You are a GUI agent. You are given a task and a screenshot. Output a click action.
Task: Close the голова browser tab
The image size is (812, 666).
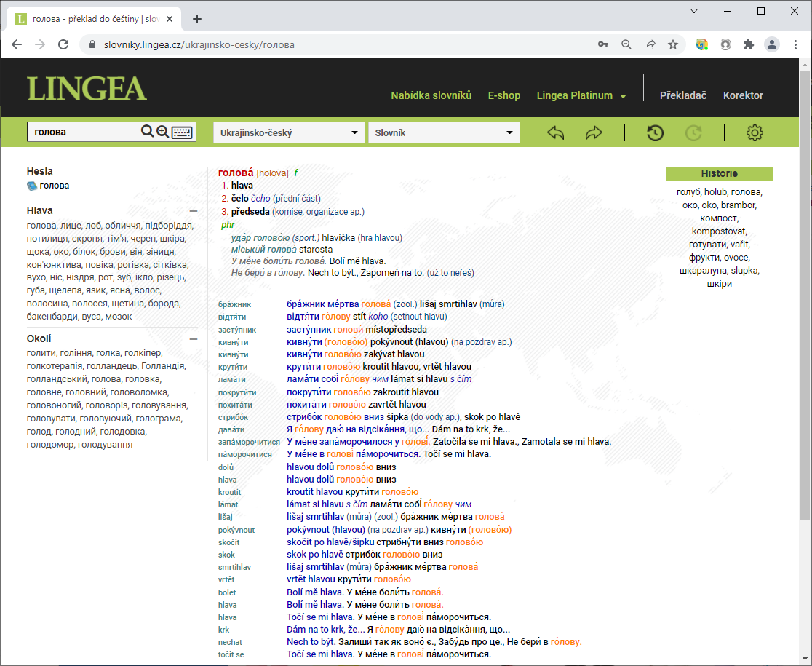tap(170, 19)
